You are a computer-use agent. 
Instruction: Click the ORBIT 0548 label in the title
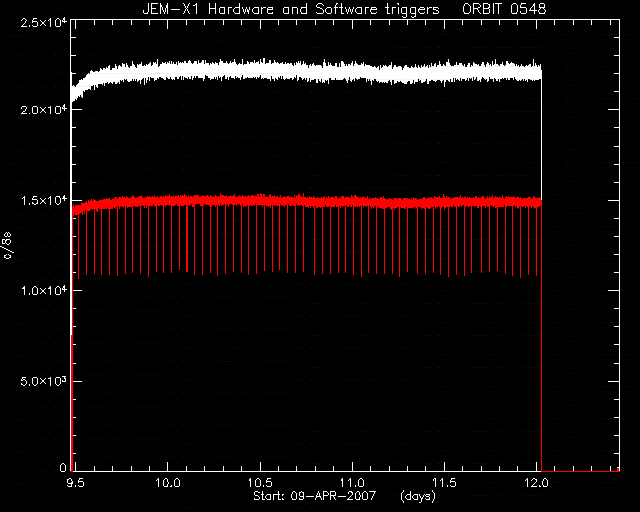coord(504,9)
